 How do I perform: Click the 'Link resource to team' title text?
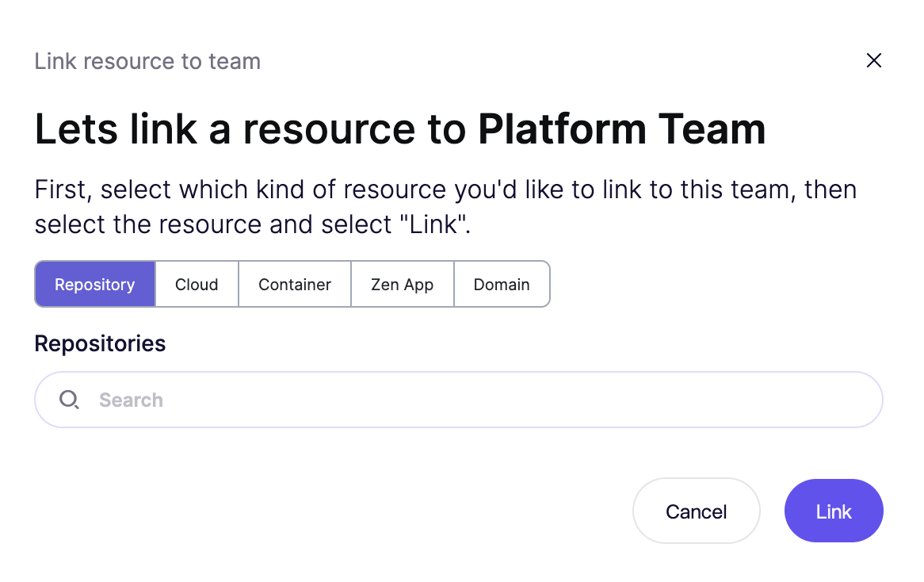147,61
